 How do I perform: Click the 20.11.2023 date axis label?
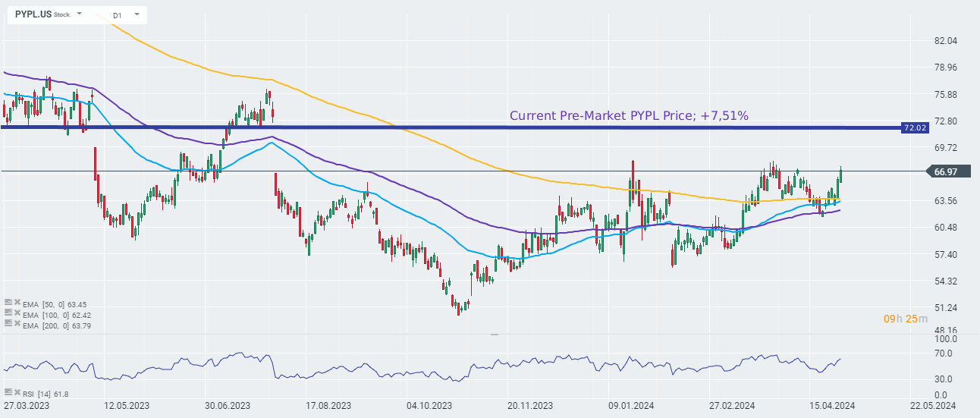(529, 407)
